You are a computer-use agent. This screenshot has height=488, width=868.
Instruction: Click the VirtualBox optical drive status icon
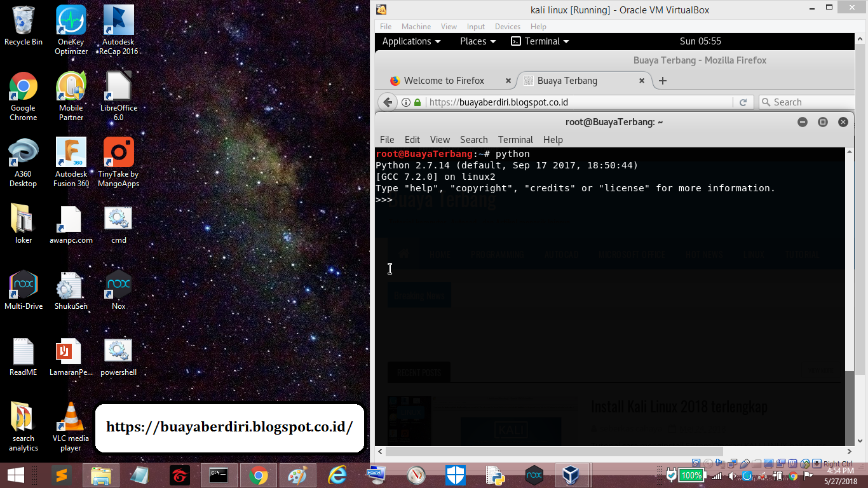click(707, 463)
